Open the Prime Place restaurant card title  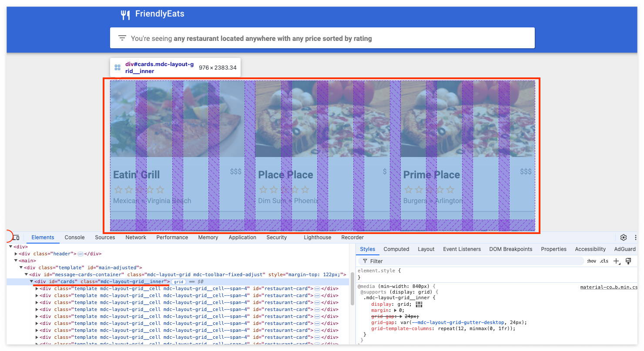click(432, 175)
